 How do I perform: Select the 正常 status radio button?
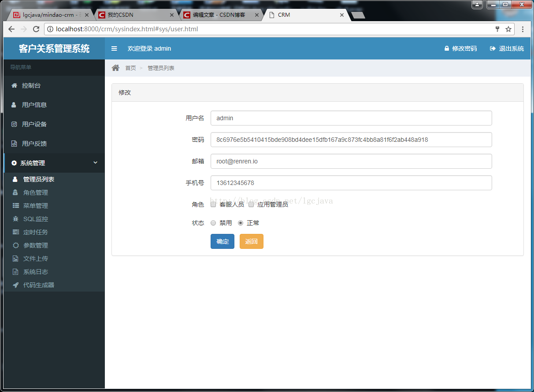tap(241, 223)
